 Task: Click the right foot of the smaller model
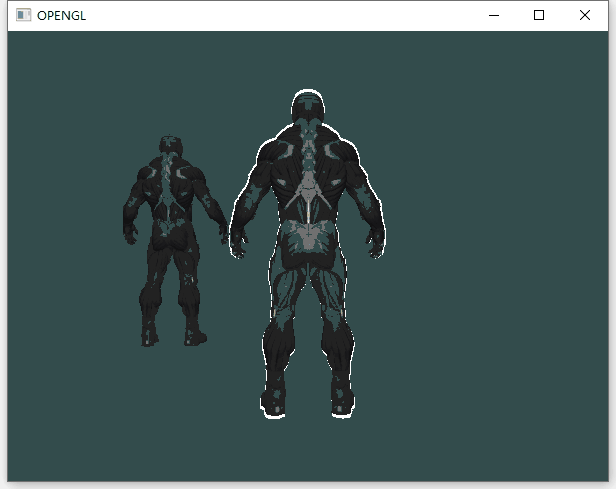coord(194,335)
